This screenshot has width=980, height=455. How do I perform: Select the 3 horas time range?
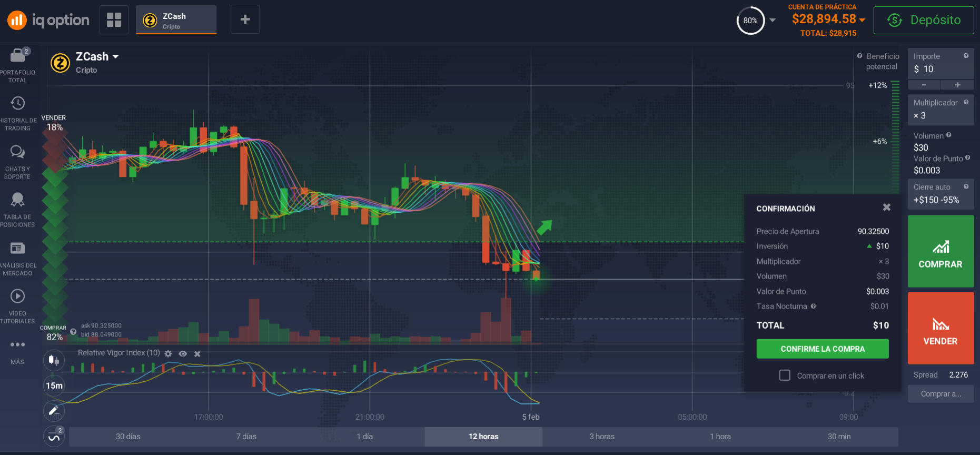coord(602,437)
